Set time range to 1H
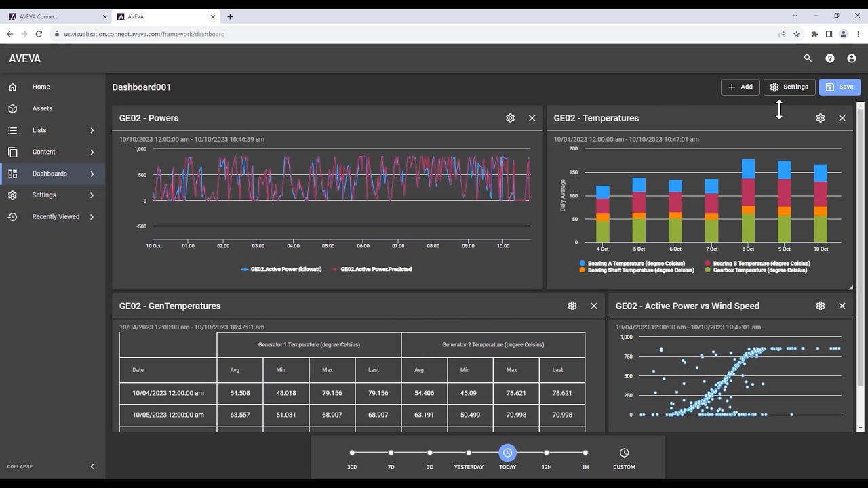This screenshot has height=488, width=868. point(585,453)
